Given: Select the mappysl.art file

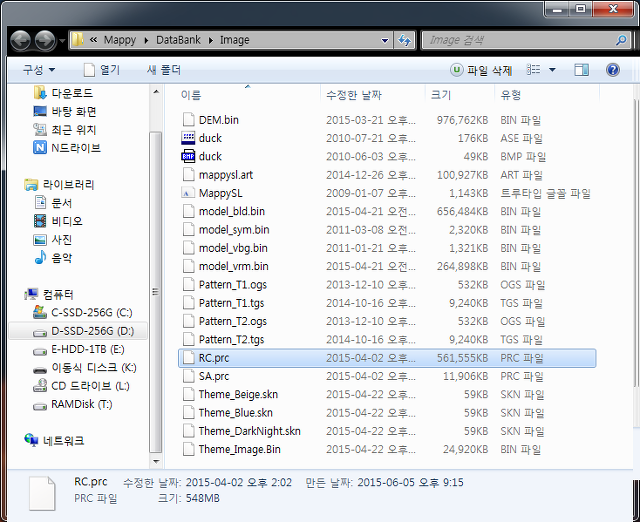Looking at the screenshot, I should coord(387,175).
